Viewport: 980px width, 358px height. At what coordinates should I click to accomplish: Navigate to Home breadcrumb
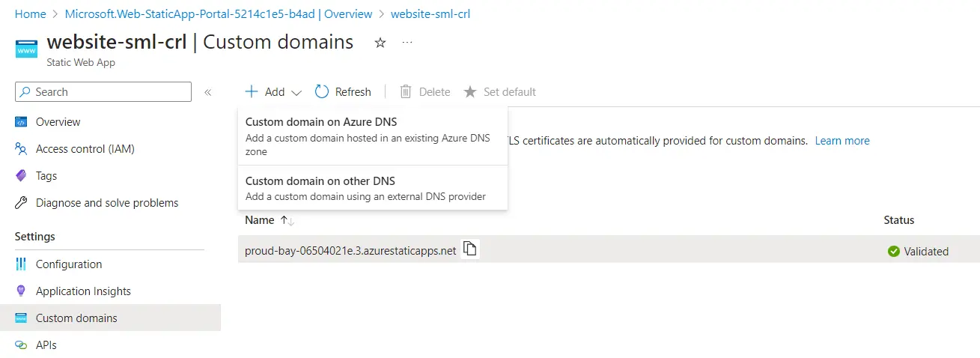click(30, 14)
